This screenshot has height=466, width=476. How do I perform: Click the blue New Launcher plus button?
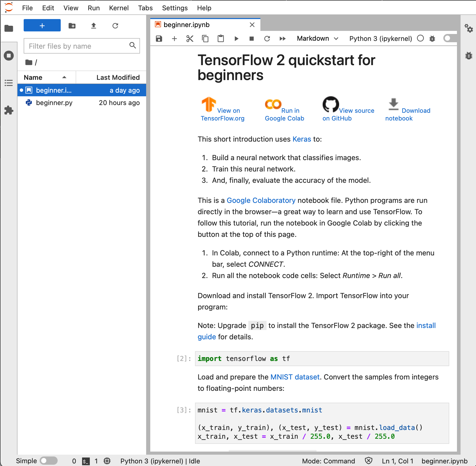42,25
